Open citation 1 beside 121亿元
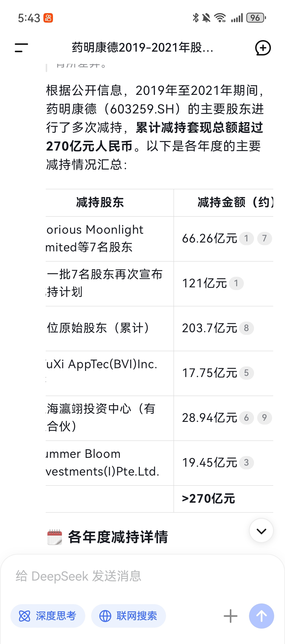Screen dimensions: 285x644 [x=236, y=283]
